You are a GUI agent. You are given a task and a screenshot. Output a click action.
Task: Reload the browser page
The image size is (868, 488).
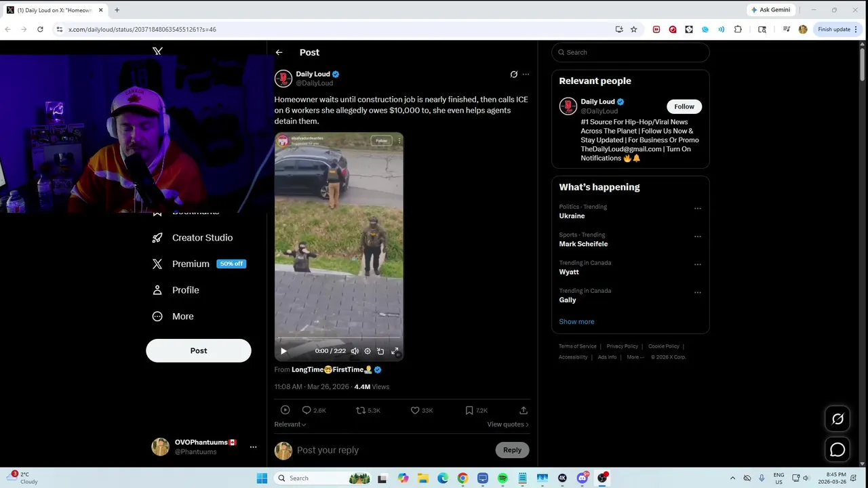[40, 29]
